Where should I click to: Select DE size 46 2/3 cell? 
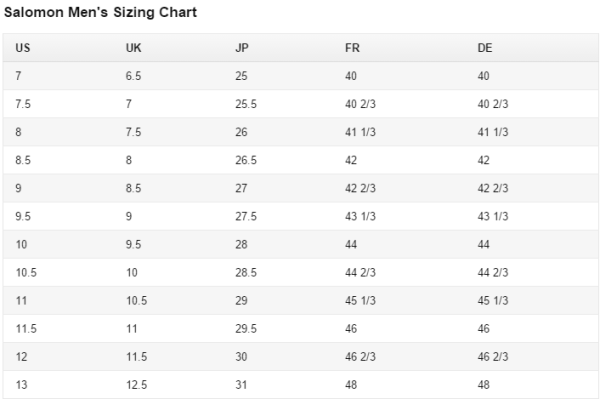click(493, 357)
